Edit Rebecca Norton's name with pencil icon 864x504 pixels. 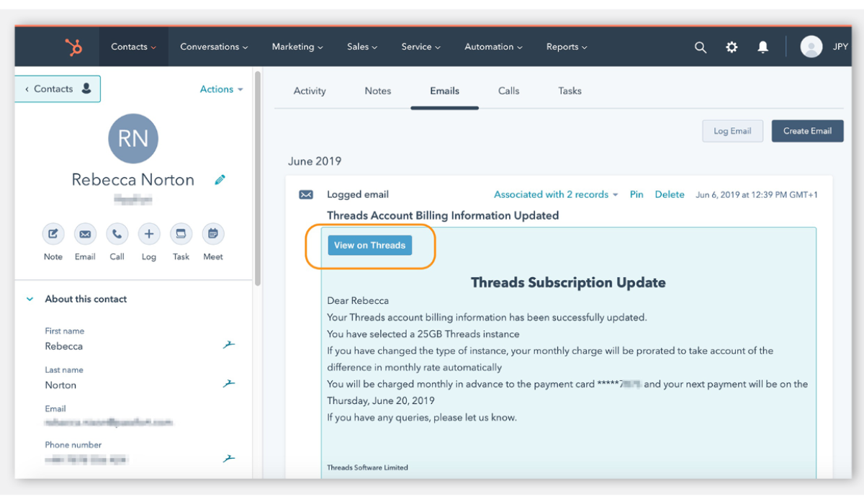tap(220, 179)
